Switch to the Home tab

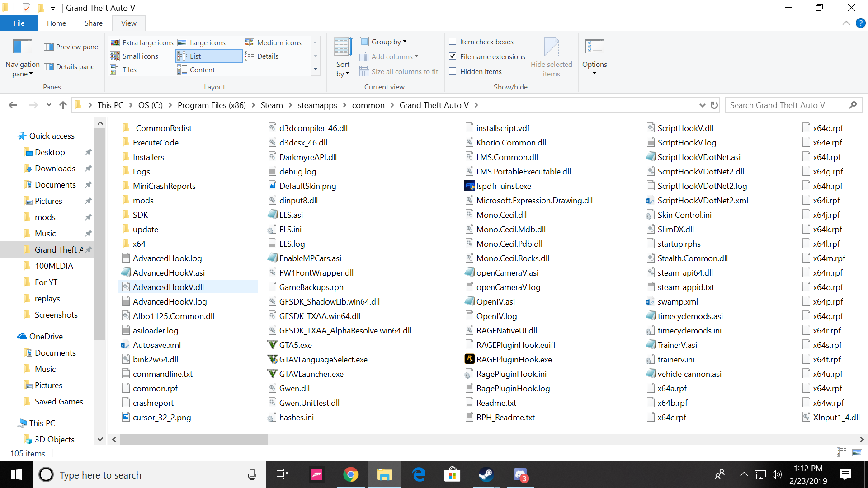(x=56, y=23)
